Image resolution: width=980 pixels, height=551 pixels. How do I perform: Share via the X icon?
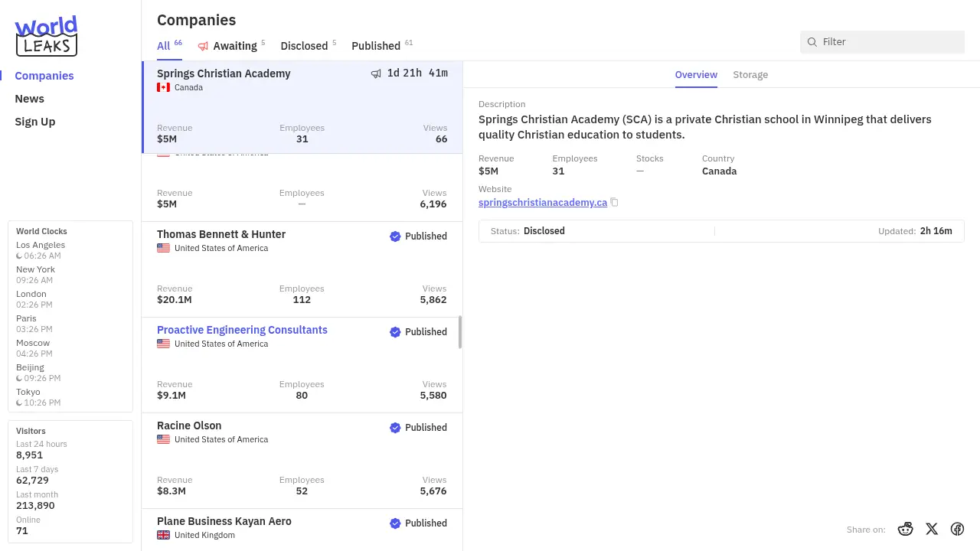[932, 529]
